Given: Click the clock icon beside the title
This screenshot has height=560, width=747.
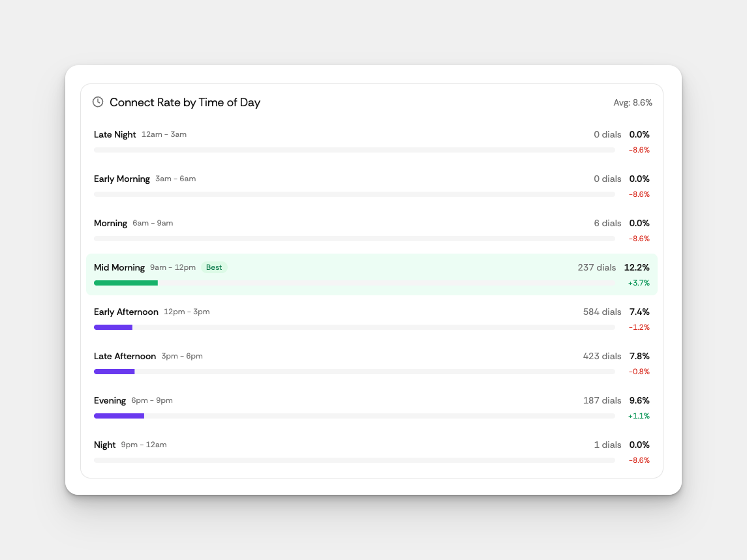Looking at the screenshot, I should tap(98, 102).
